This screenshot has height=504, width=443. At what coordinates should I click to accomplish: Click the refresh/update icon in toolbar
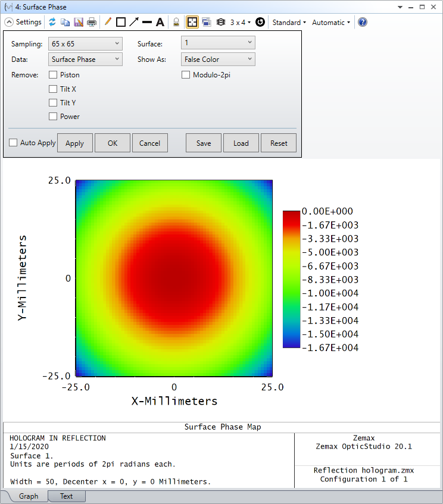[x=52, y=22]
